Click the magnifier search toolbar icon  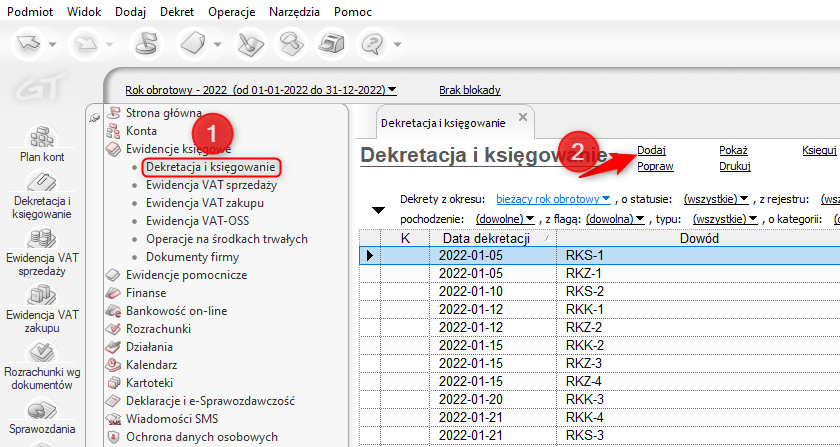click(x=290, y=44)
